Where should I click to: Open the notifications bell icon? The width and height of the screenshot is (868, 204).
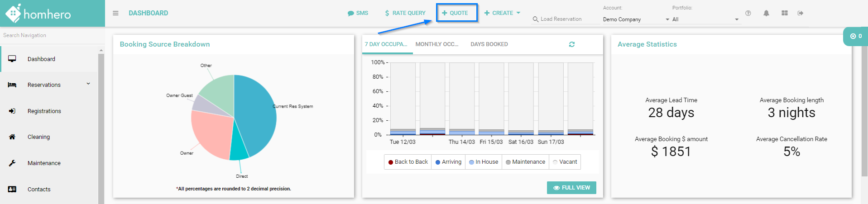[766, 13]
